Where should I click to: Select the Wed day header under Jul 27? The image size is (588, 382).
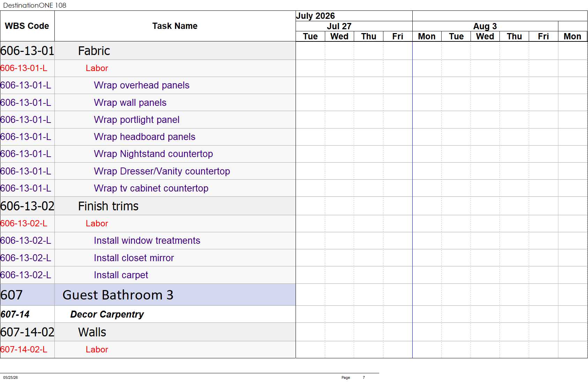[339, 37]
